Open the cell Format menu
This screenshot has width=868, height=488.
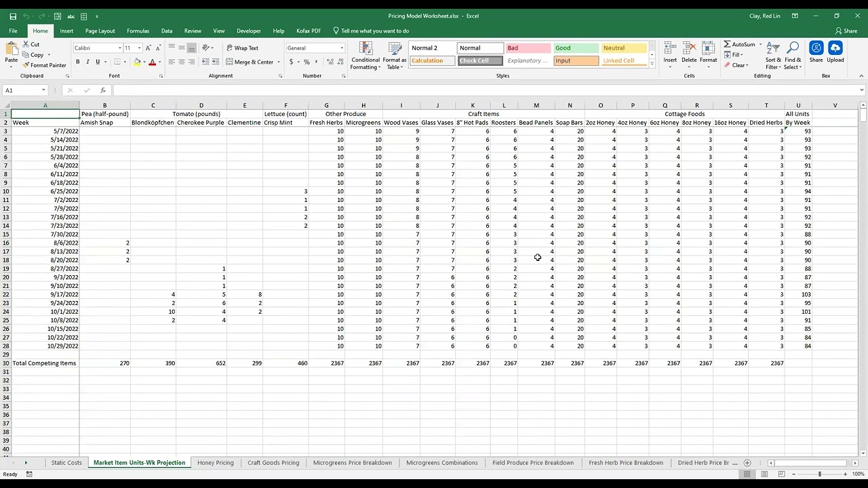tap(708, 53)
